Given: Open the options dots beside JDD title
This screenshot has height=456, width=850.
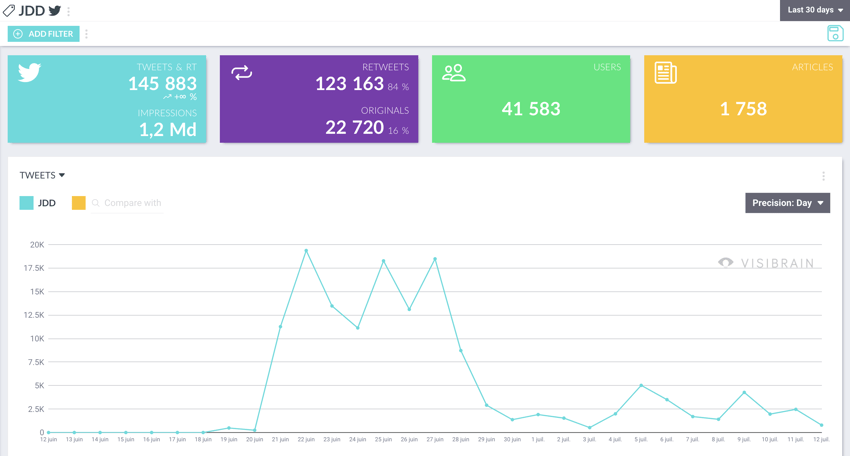Looking at the screenshot, I should (69, 11).
